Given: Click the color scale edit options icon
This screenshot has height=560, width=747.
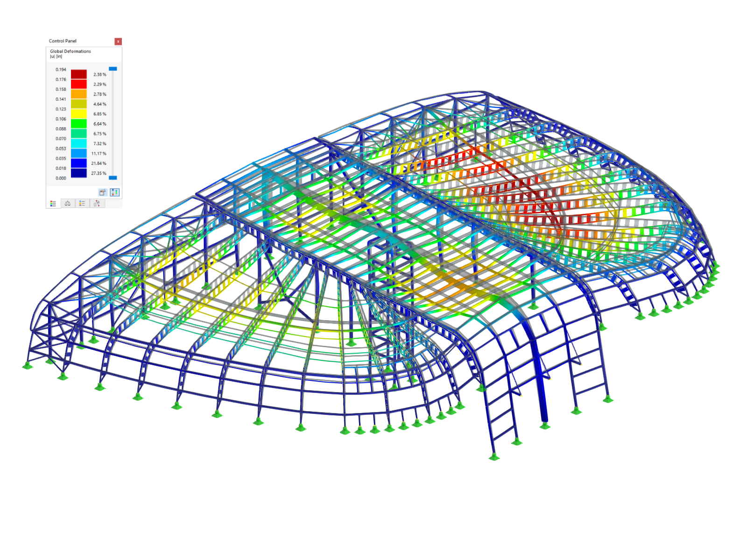Looking at the screenshot, I should pyautogui.click(x=103, y=192).
